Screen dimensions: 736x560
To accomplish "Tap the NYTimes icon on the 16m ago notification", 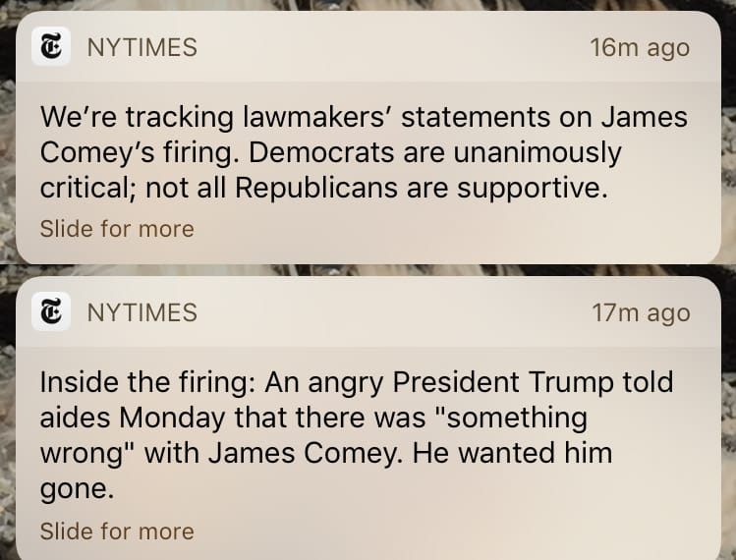I will [51, 46].
